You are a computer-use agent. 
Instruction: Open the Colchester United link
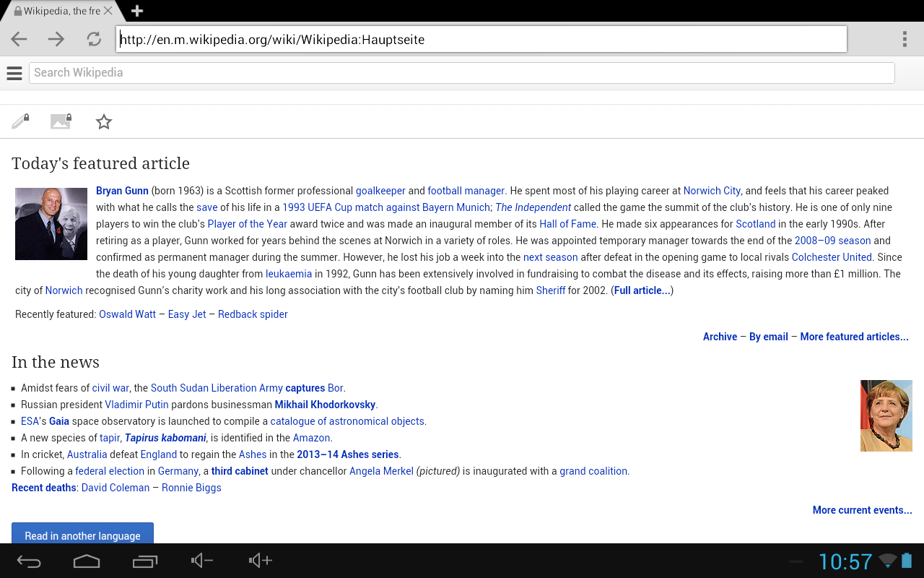tap(832, 257)
